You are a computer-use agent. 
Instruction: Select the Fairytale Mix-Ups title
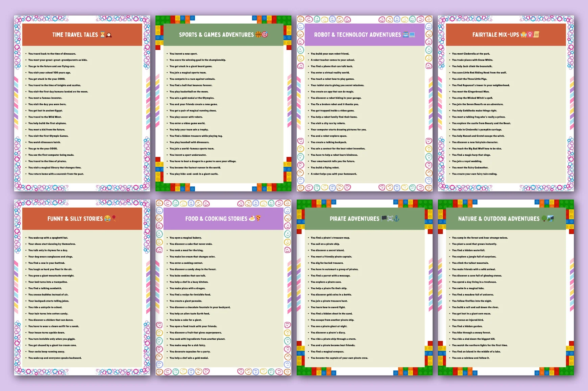coord(496,35)
